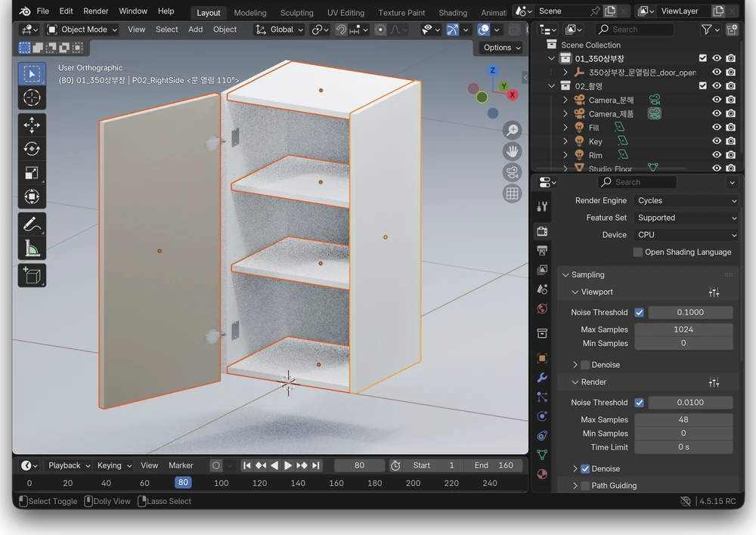Open the viewport Options popover
This screenshot has height=535, width=756.
coord(502,48)
